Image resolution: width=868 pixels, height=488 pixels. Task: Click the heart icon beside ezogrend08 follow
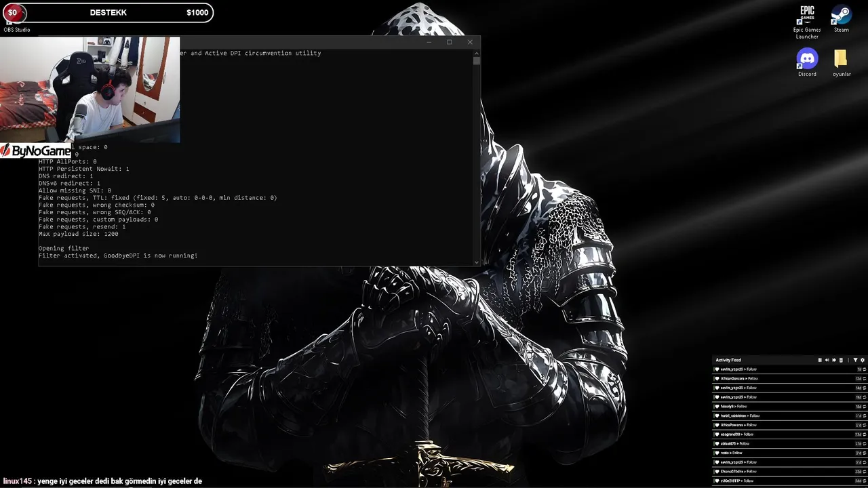[x=717, y=434]
